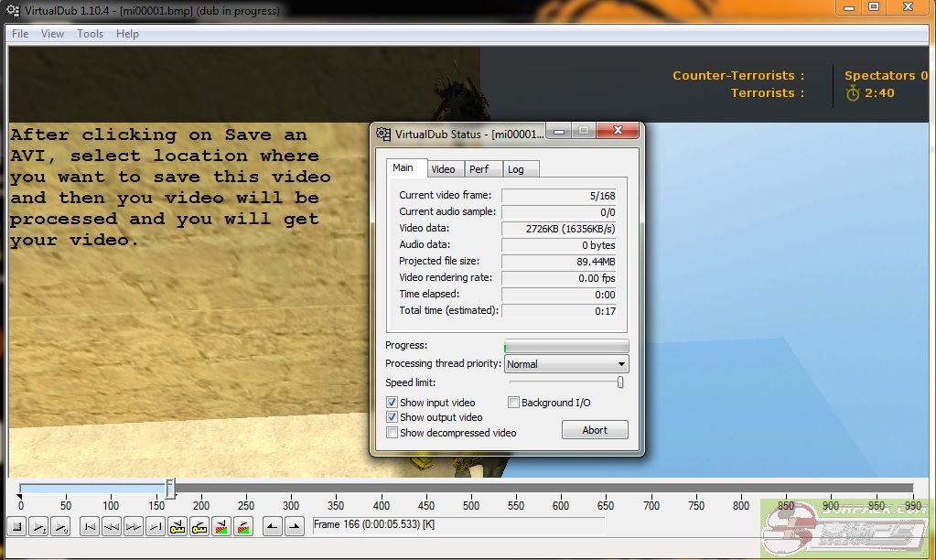
Task: Open Processing thread priority dropdown
Action: (566, 364)
